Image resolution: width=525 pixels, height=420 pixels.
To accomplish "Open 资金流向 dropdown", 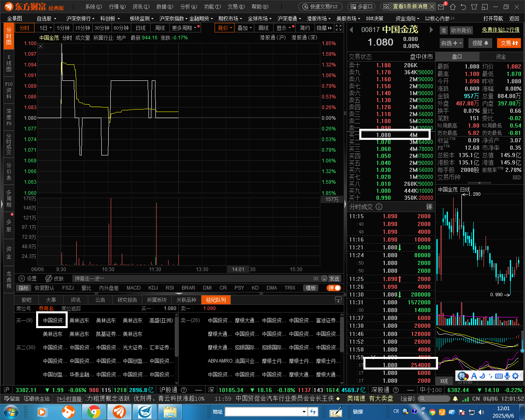I will (x=407, y=18).
